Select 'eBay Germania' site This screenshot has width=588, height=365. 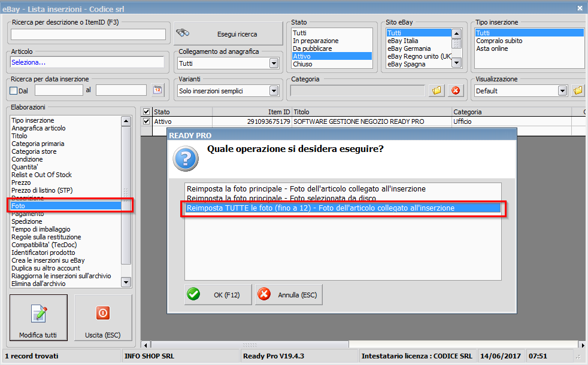click(419, 48)
